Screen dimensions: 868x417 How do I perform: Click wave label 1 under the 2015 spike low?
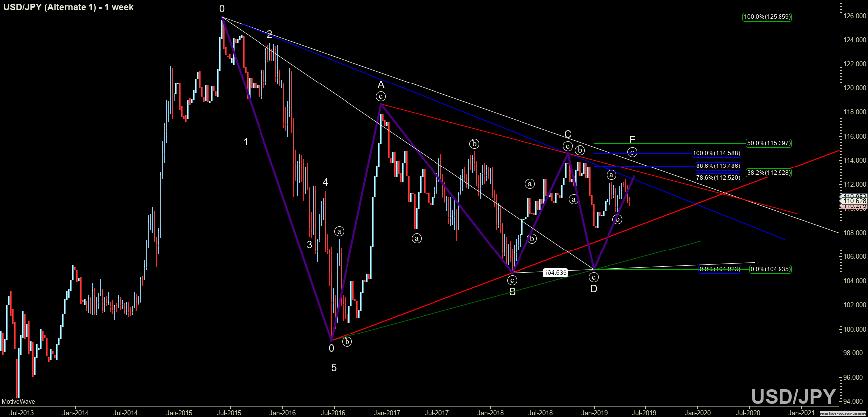[x=246, y=142]
